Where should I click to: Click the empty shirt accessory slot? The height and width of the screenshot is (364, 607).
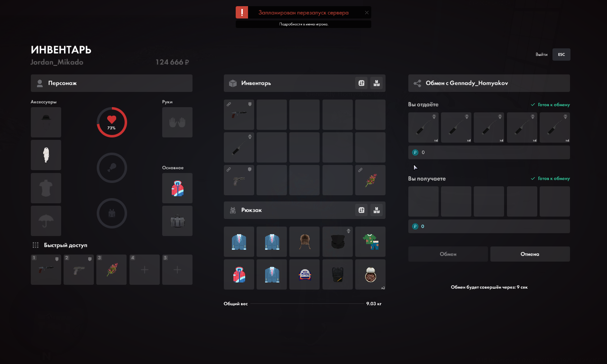coord(46,188)
